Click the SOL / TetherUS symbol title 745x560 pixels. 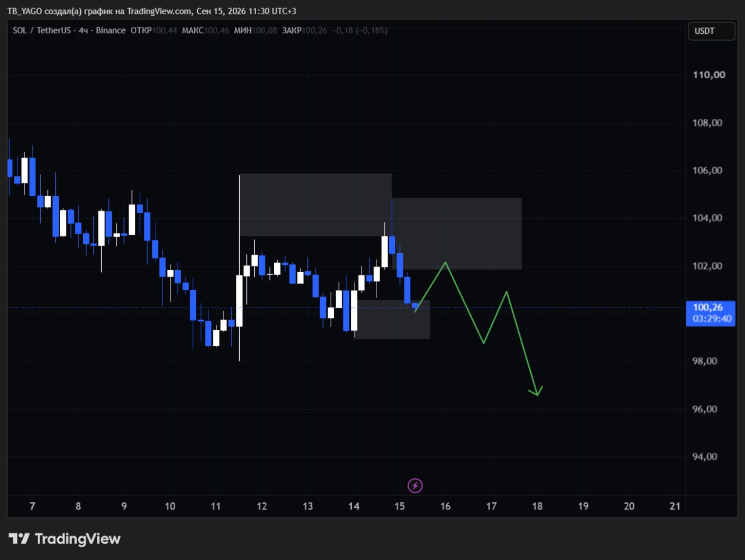[41, 30]
